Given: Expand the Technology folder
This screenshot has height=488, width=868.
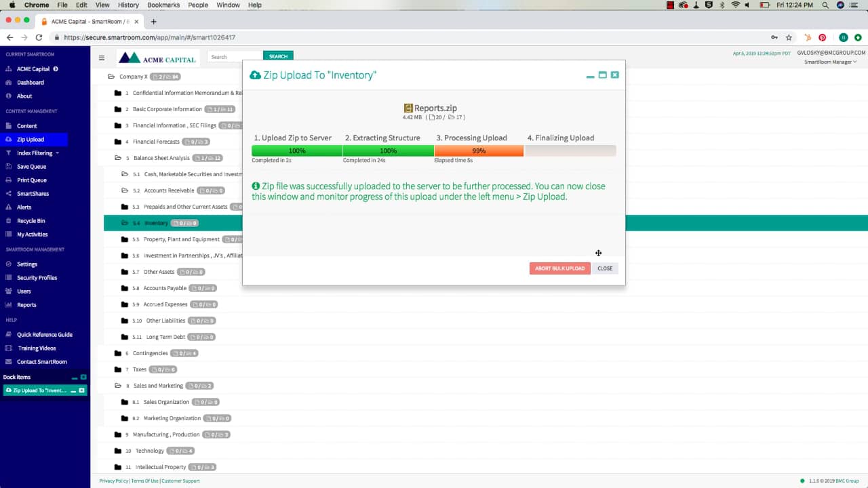Looking at the screenshot, I should 118,451.
